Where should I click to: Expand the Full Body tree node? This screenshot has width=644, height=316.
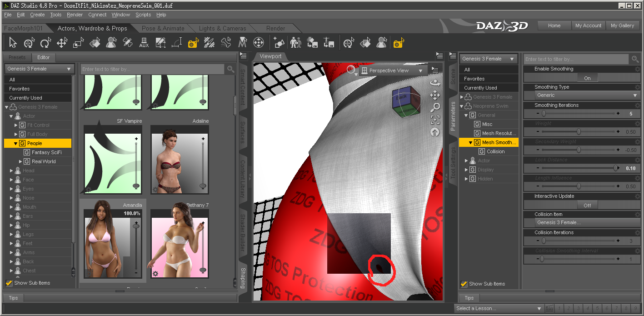[x=16, y=134]
